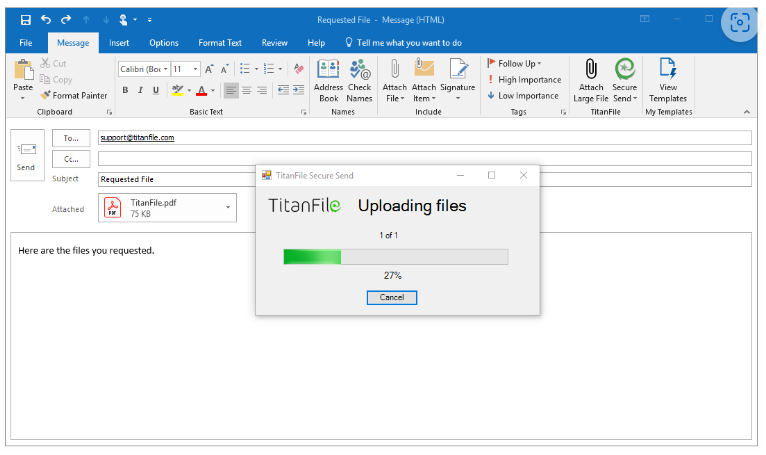Toggle bold formatting
Viewport: 766px width, 455px height.
tap(126, 90)
